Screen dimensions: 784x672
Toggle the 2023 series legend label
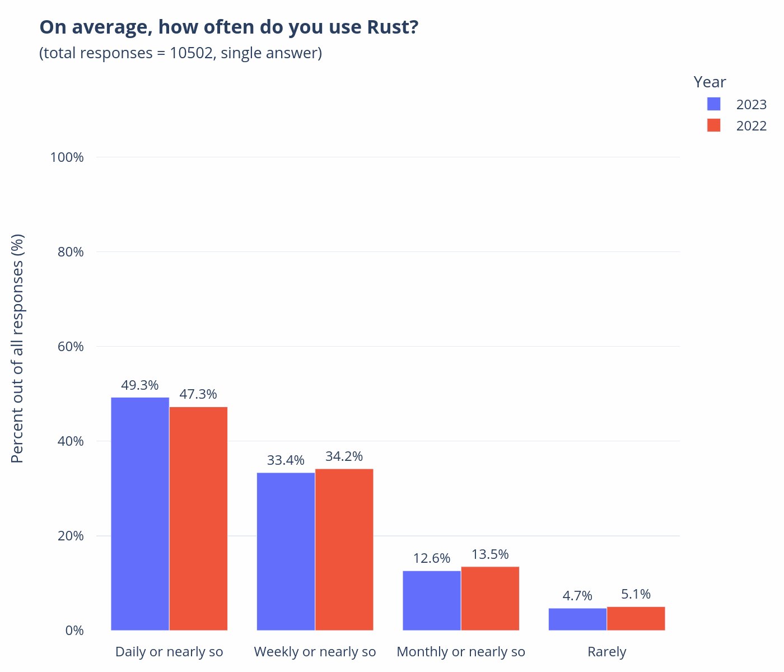pos(751,105)
